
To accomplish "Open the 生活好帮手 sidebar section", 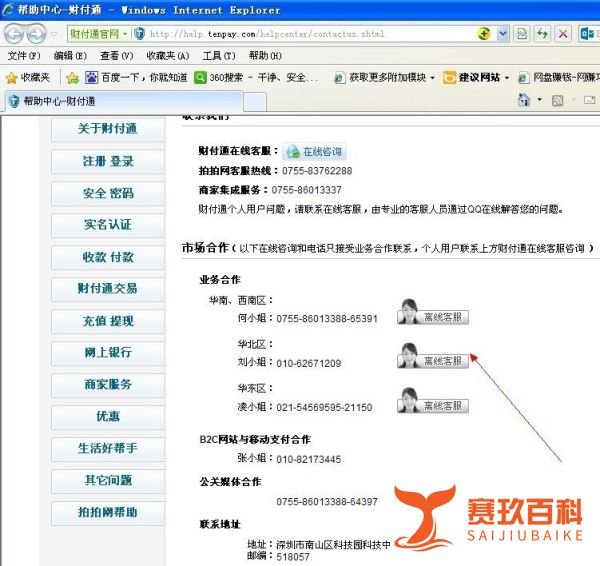I will pyautogui.click(x=108, y=448).
